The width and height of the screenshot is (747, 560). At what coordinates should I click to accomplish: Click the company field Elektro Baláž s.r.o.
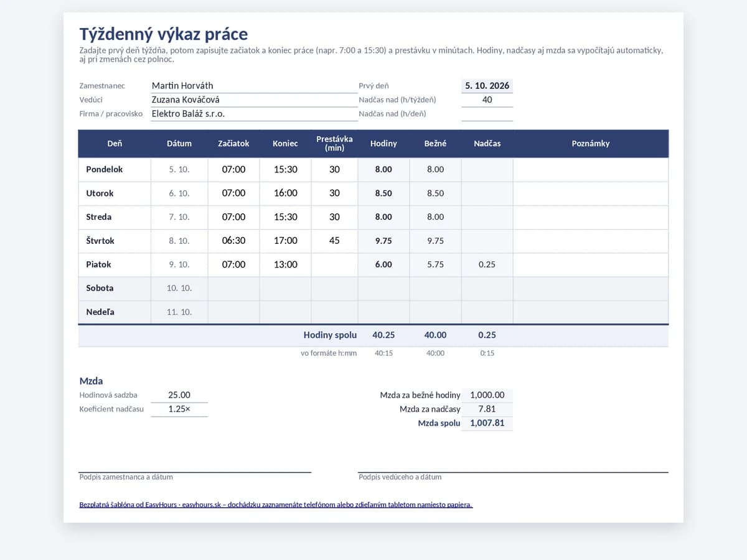254,114
